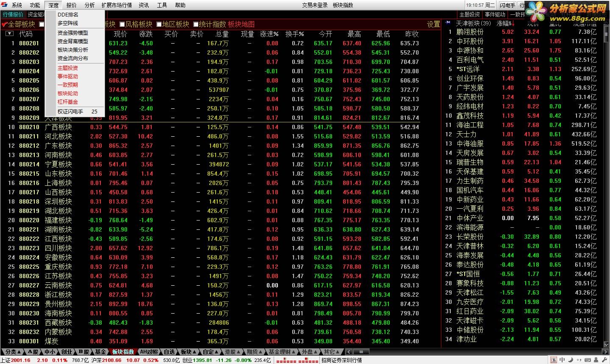Open the soft keyboard icon in IME bar
Image resolution: width=610 pixels, height=364 pixels.
click(588, 360)
